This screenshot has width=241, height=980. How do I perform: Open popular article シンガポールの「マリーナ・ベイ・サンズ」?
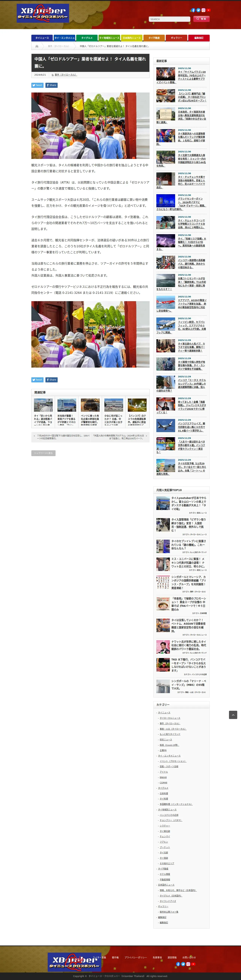click(x=188, y=684)
